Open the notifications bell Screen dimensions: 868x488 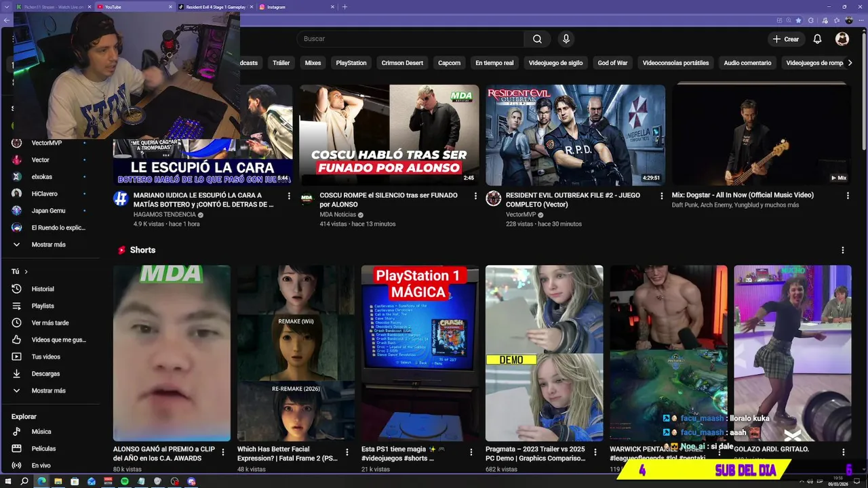pyautogui.click(x=817, y=39)
